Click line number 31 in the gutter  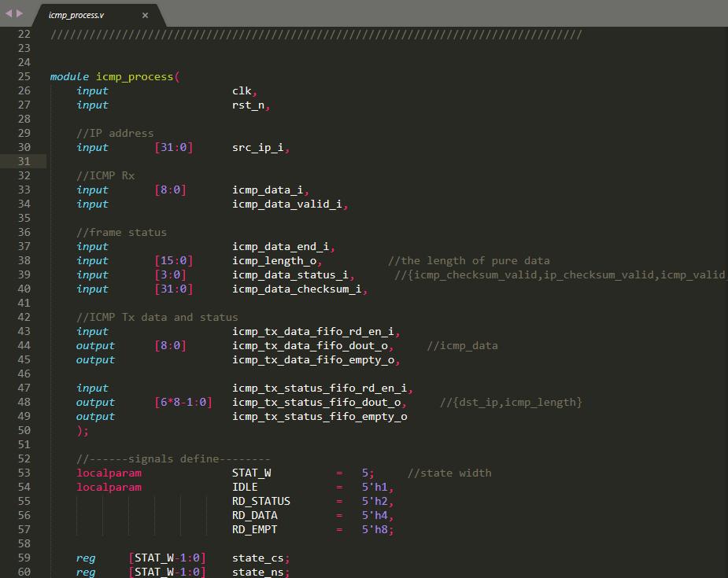pos(24,161)
